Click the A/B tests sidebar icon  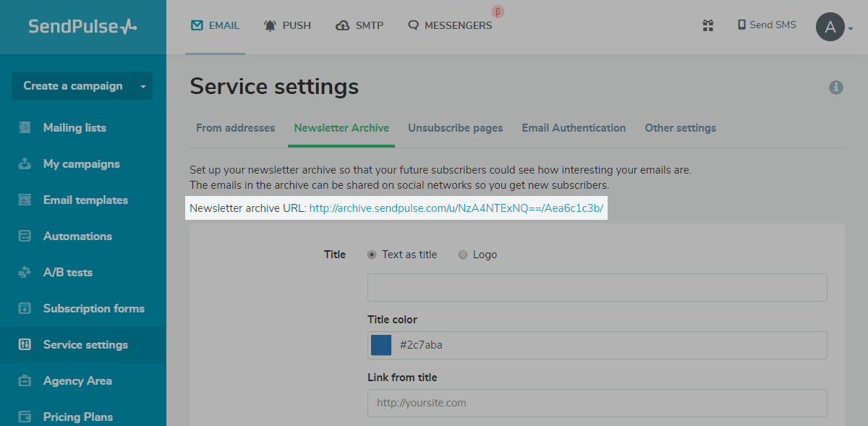tap(25, 273)
